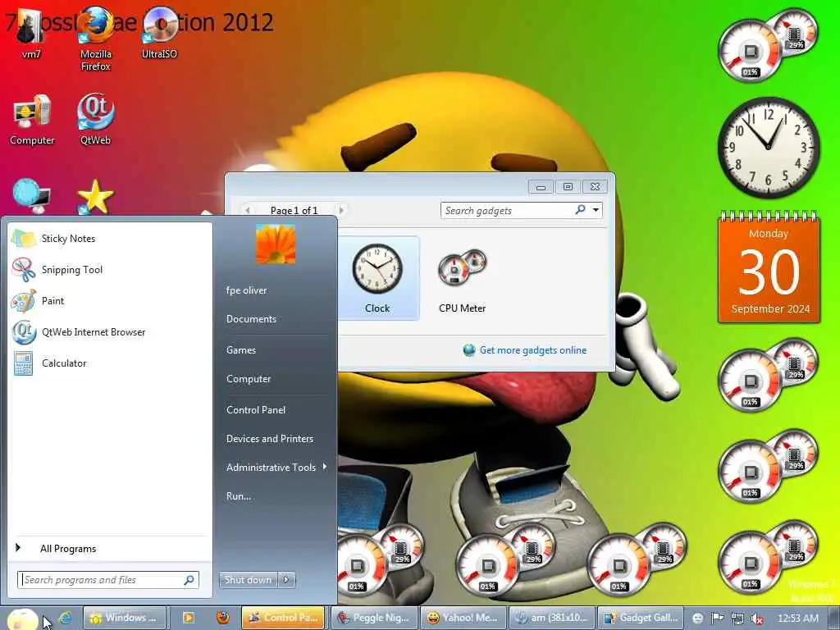Viewport: 840px width, 630px height.
Task: Switch to Gadget Gall... taskbar button
Action: point(640,618)
